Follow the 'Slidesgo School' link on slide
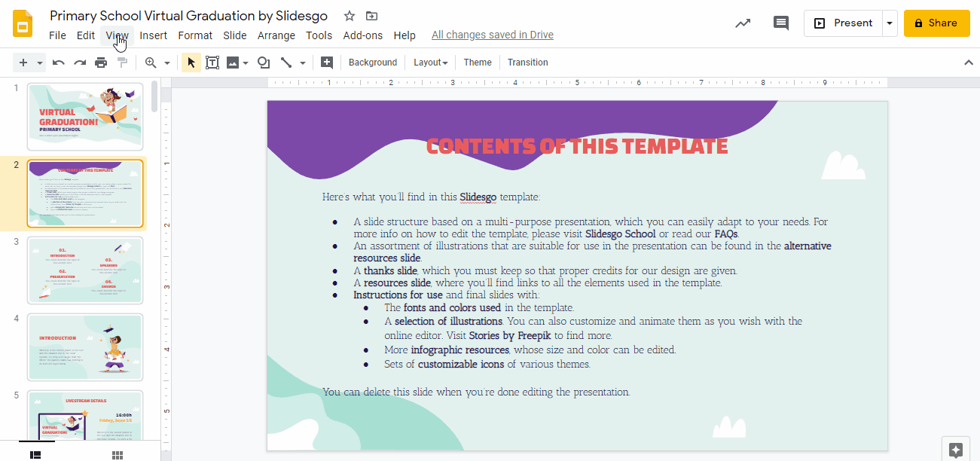Viewport: 980px width, 461px height. coord(621,234)
